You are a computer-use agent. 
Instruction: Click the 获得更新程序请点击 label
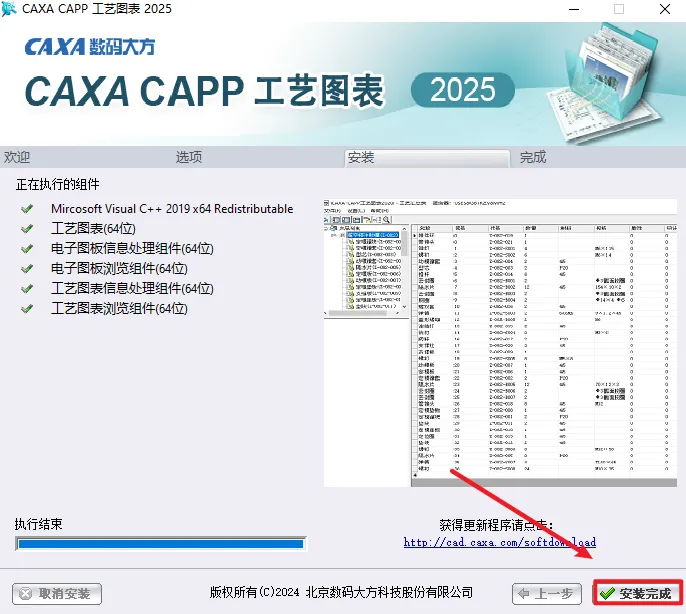496,525
